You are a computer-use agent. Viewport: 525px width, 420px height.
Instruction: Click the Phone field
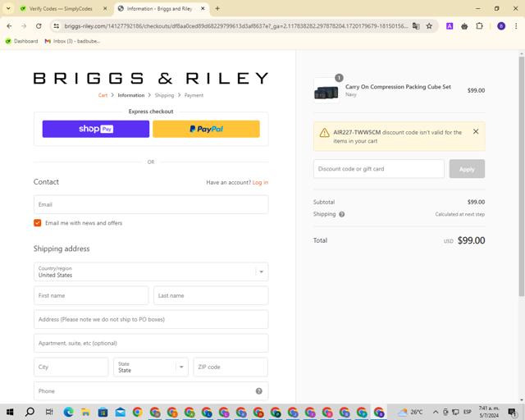coord(151,390)
